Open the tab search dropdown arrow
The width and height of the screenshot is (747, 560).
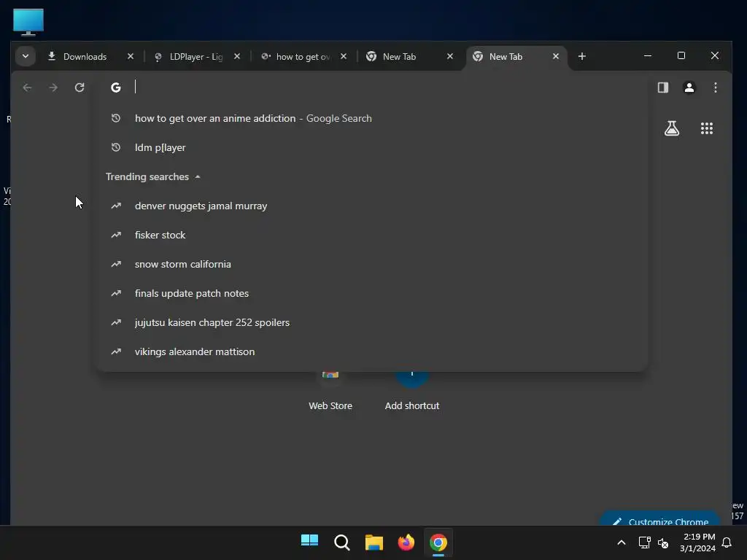pyautogui.click(x=26, y=56)
